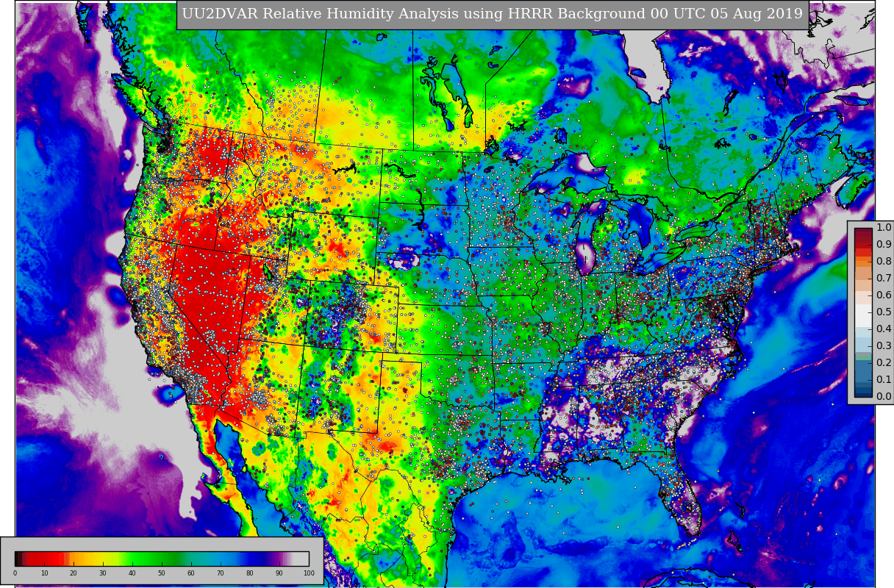
Task: Click the 0.3 label on the vertical colorbar
Action: [x=884, y=345]
